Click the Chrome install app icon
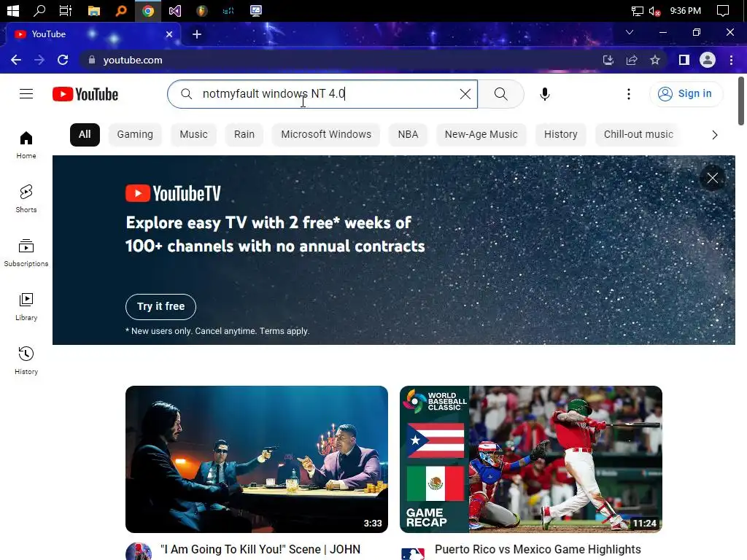The image size is (747, 560). pyautogui.click(x=608, y=60)
